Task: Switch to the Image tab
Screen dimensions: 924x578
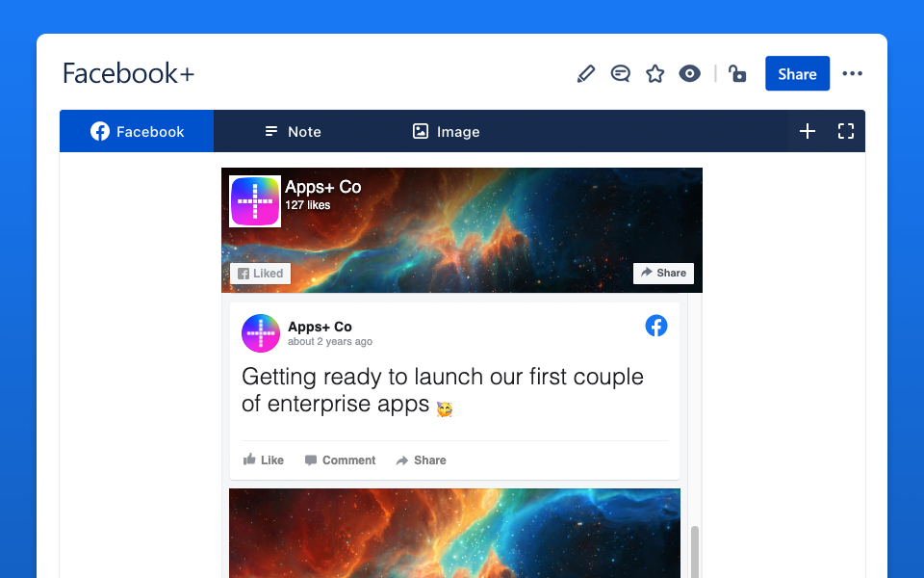Action: tap(446, 131)
